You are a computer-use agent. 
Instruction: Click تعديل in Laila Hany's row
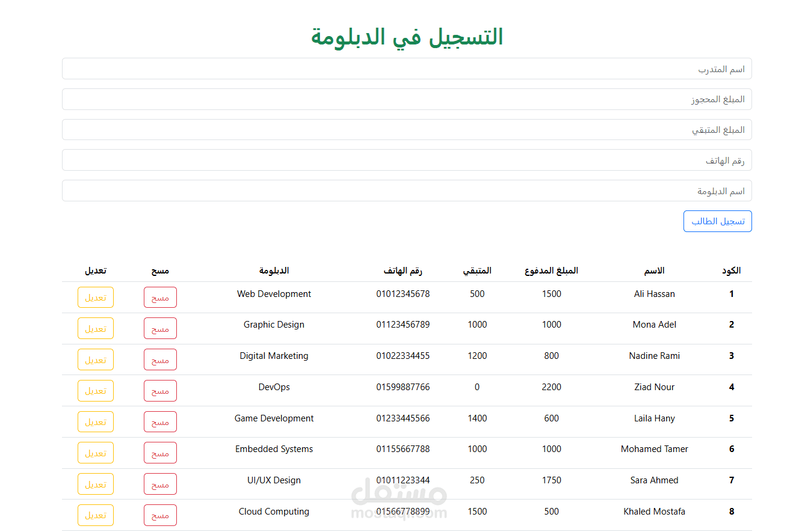tap(96, 422)
